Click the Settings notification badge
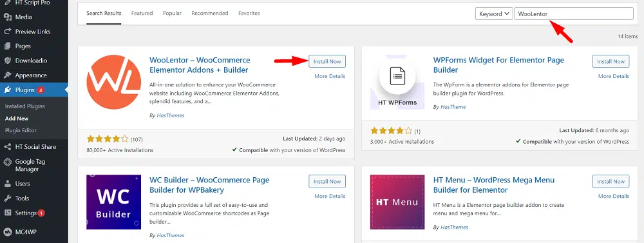The image size is (644, 243). (x=41, y=213)
